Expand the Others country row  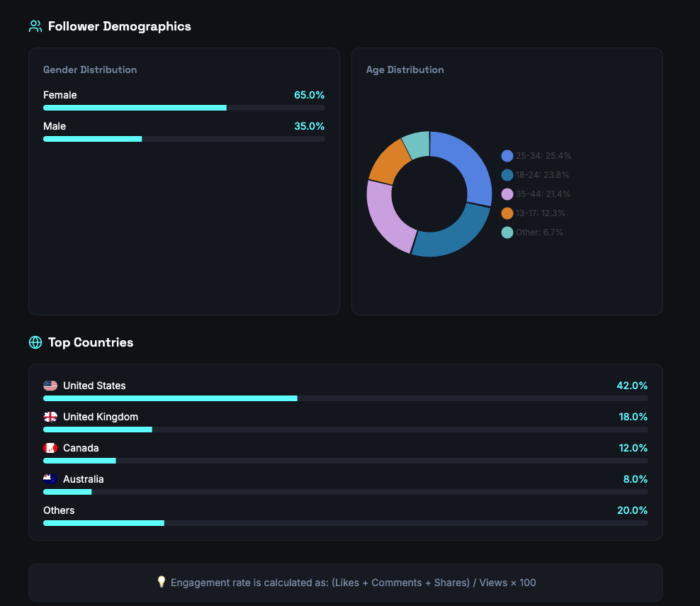[x=346, y=516]
